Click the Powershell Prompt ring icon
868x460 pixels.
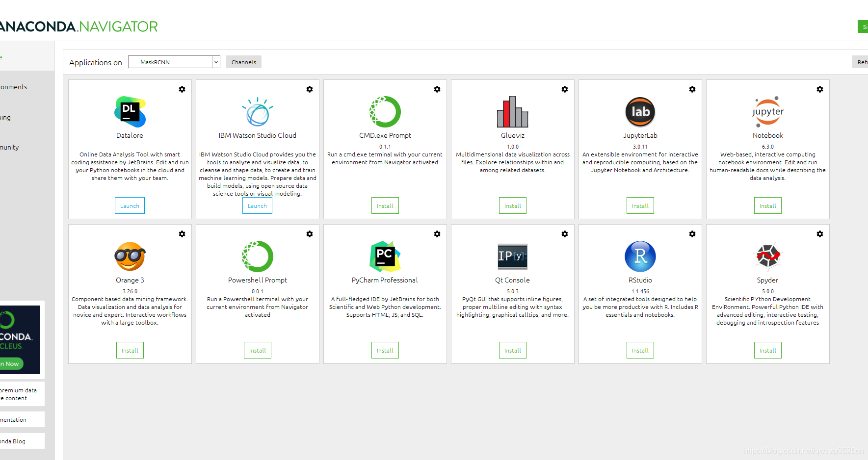(258, 256)
